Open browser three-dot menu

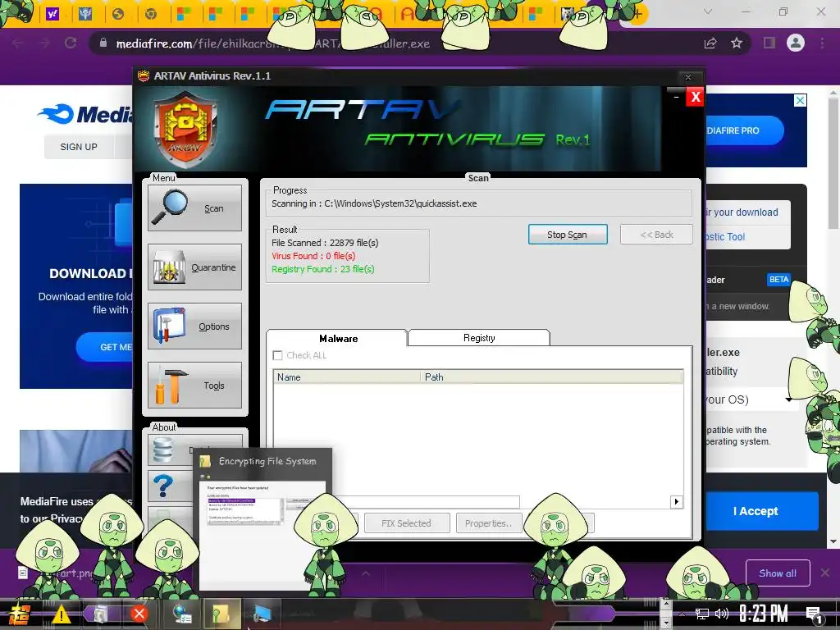pos(822,43)
